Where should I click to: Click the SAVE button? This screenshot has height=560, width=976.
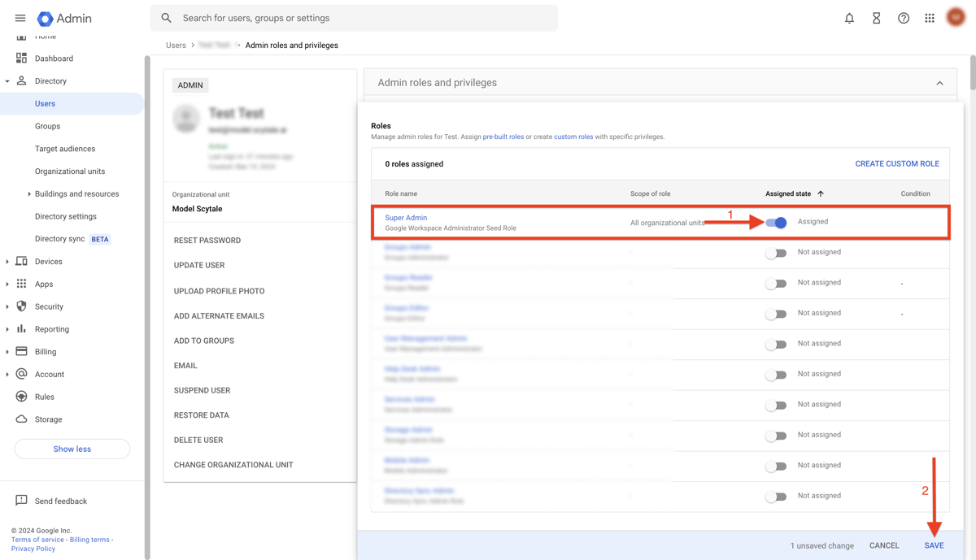click(x=934, y=545)
